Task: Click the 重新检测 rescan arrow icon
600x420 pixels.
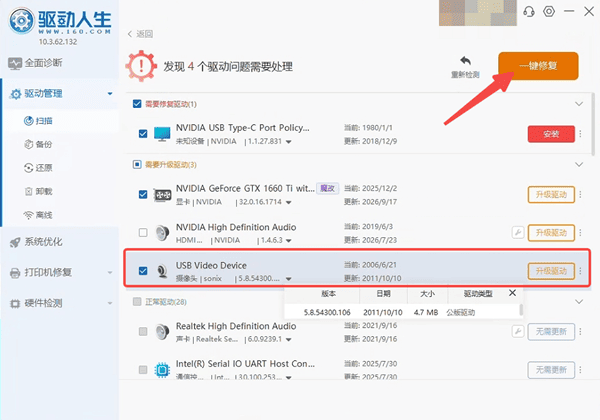Action: point(465,61)
